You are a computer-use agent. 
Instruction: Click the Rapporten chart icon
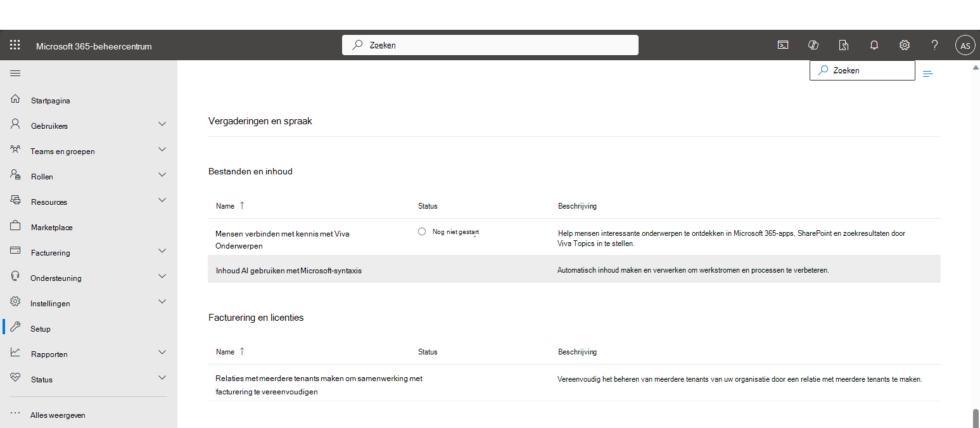point(16,353)
